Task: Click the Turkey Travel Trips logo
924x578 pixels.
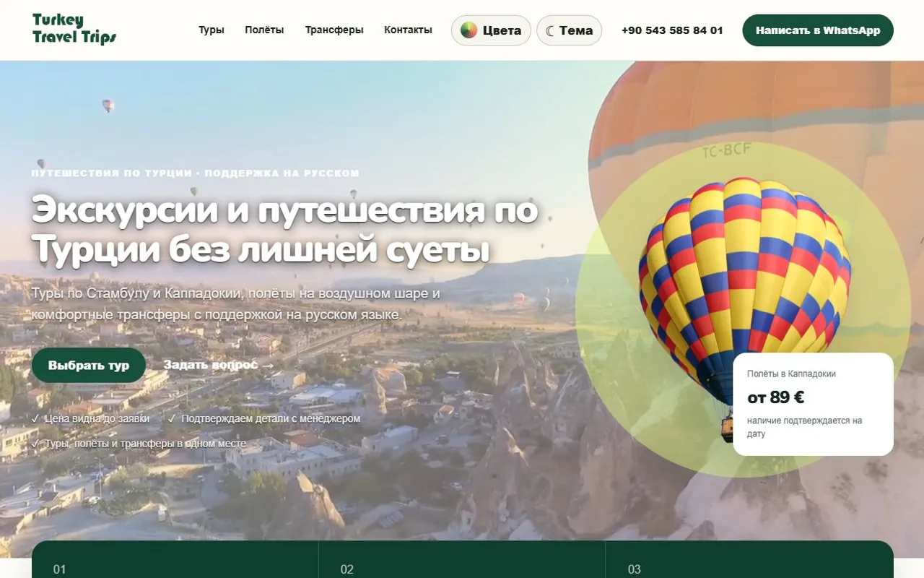Action: (74, 30)
